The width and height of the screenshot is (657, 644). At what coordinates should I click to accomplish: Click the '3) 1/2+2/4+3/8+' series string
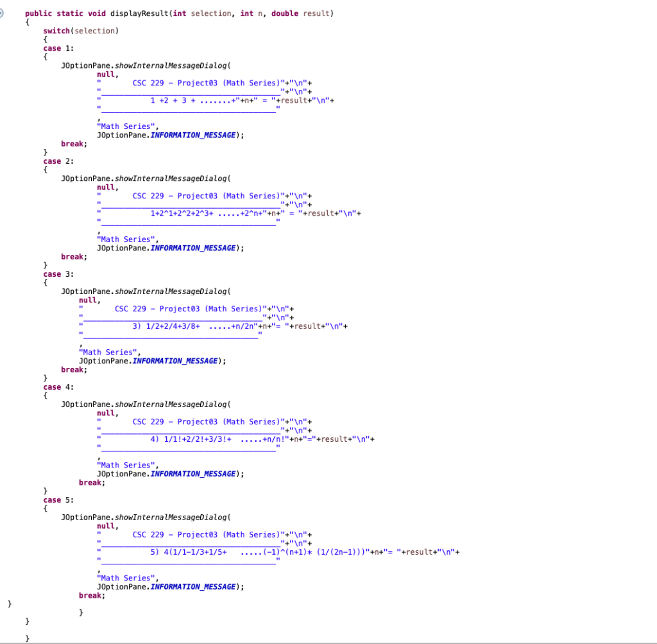166,326
